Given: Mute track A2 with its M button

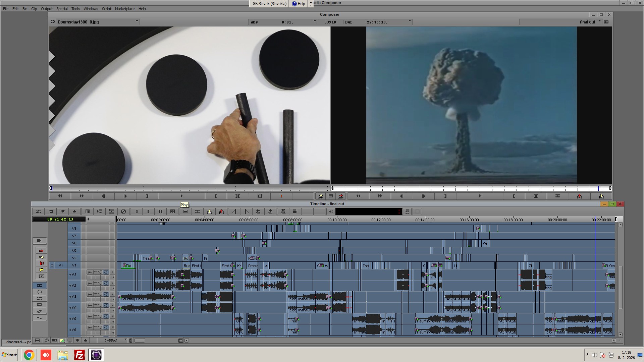Looking at the screenshot, I should point(113,289).
